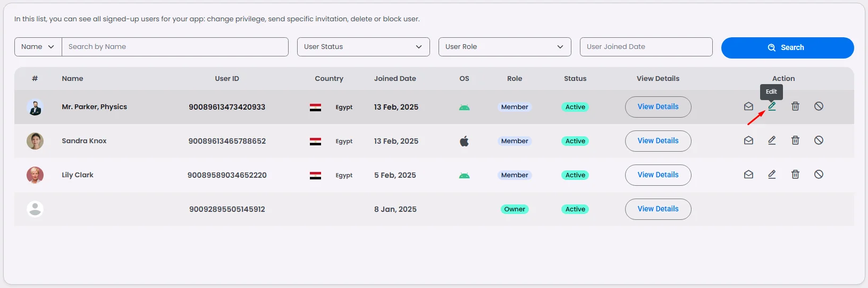Expand the User Role filter dropdown
The width and height of the screenshot is (868, 288).
click(x=504, y=47)
